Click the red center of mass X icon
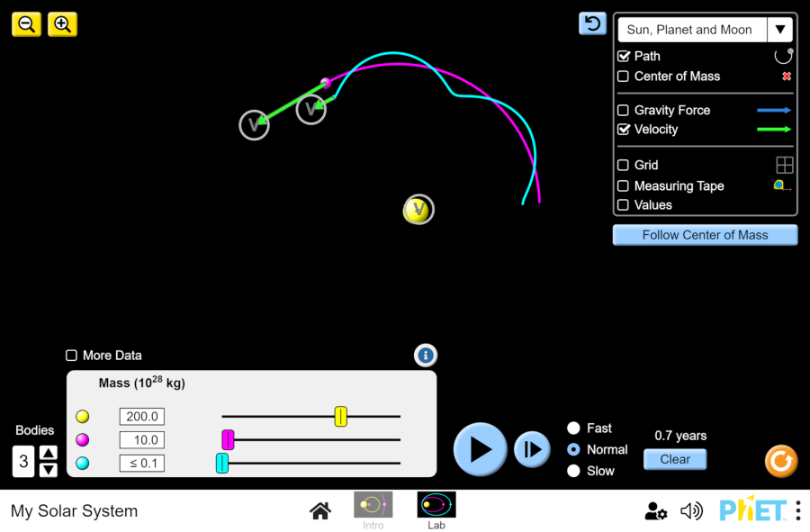The height and width of the screenshot is (532, 810). [x=787, y=77]
